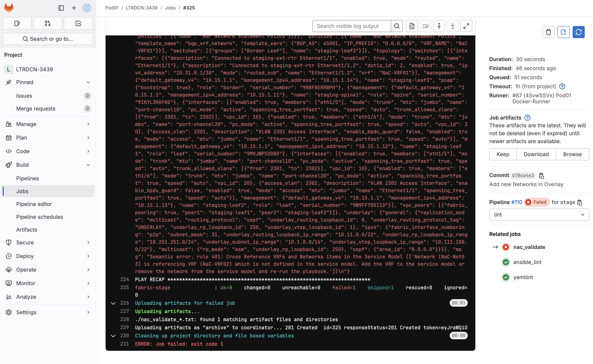Jump to the top of log
The image size is (593, 364).
439,26
